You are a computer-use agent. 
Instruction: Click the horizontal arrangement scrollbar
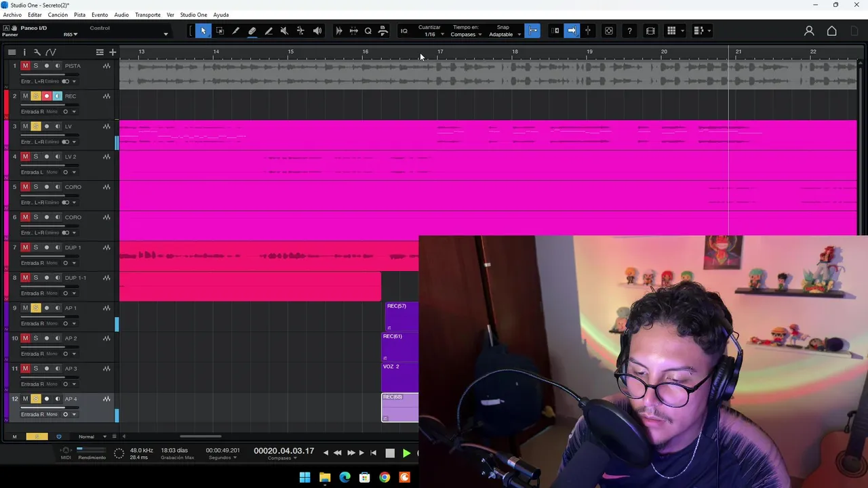coord(201,436)
